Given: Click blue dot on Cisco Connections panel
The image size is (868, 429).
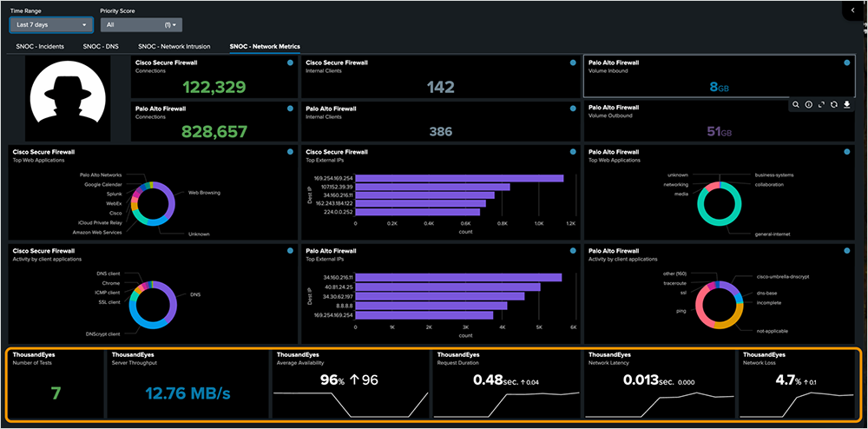Looking at the screenshot, I should [x=290, y=63].
